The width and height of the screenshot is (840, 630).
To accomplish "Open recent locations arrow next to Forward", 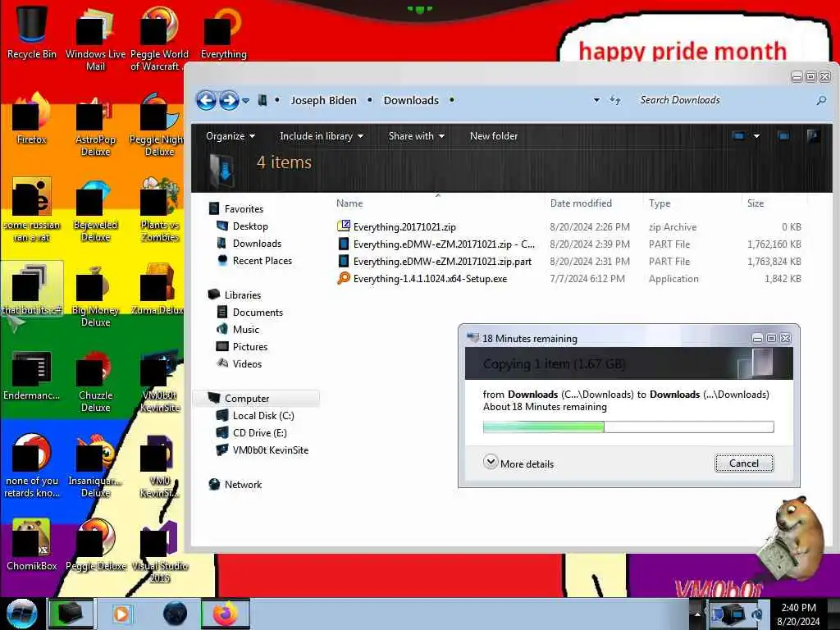I will 245,101.
